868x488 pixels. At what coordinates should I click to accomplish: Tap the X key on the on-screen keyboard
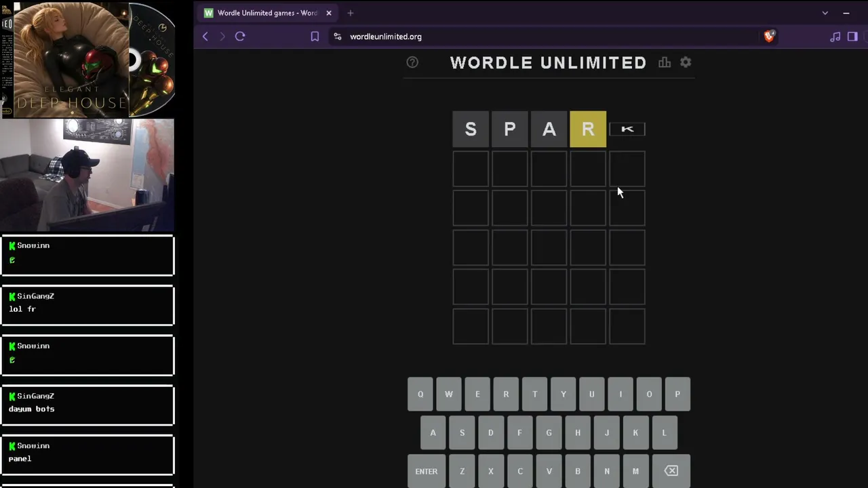point(491,471)
